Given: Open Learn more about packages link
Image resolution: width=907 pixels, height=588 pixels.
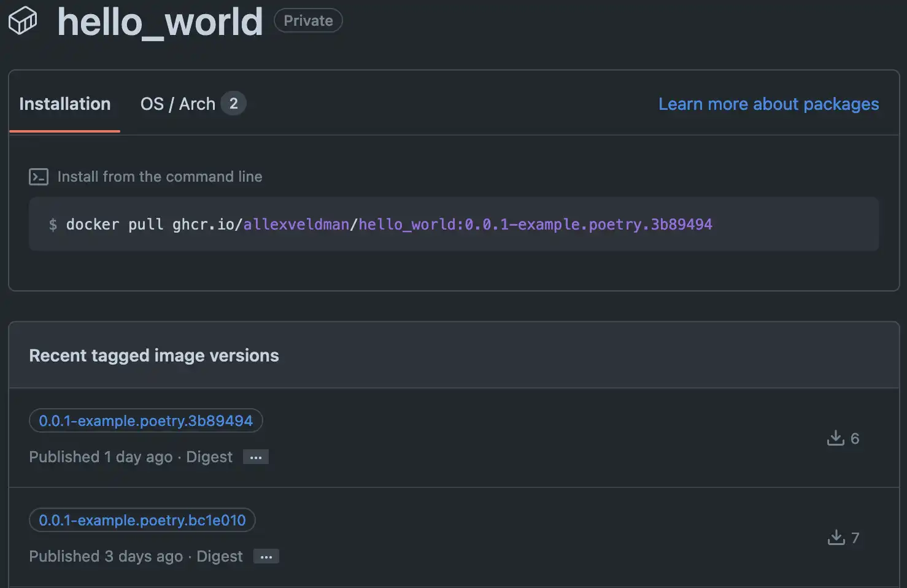Looking at the screenshot, I should 768,104.
